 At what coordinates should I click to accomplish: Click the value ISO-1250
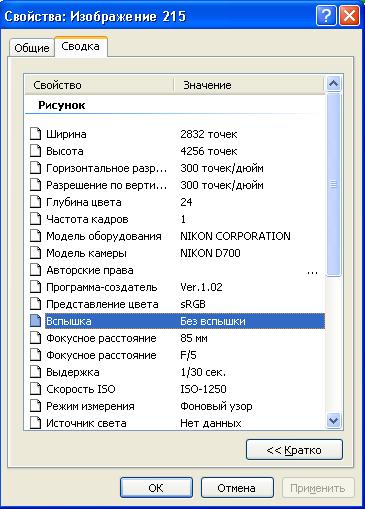203,389
